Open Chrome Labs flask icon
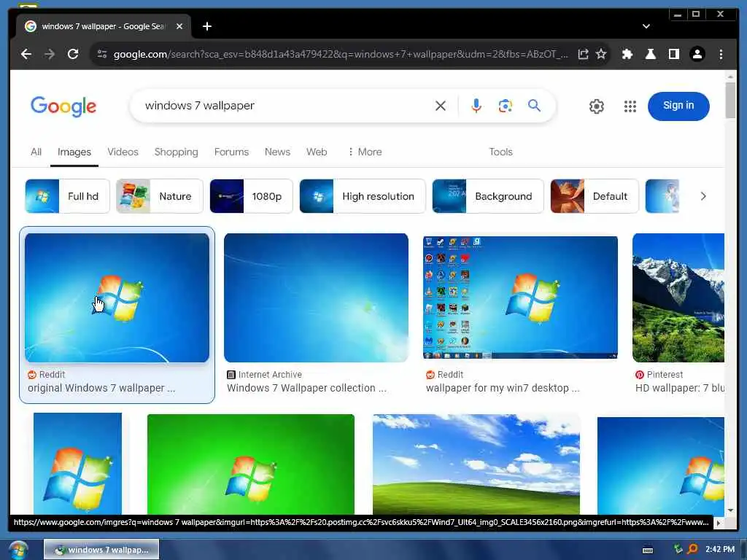Screen dimensions: 747x560 (650, 54)
